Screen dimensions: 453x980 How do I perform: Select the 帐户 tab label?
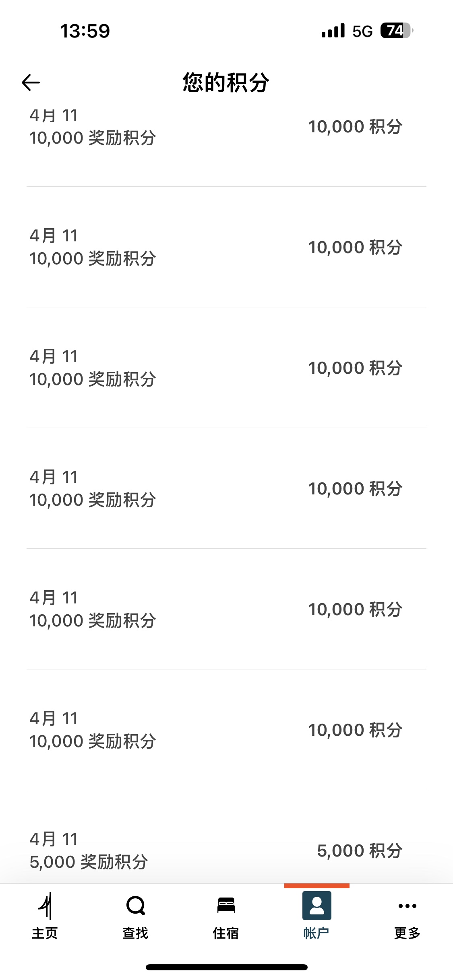(317, 933)
